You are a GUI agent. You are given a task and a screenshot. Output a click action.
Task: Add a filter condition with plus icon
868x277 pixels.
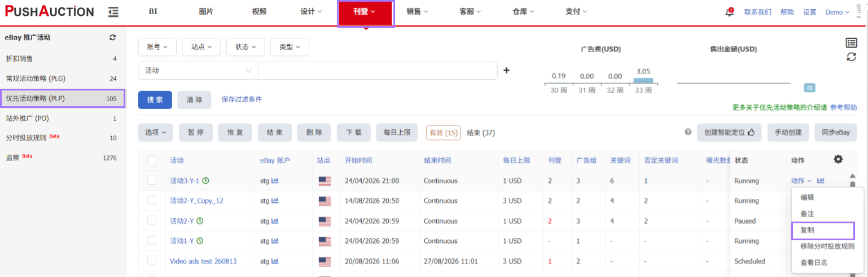coord(506,71)
